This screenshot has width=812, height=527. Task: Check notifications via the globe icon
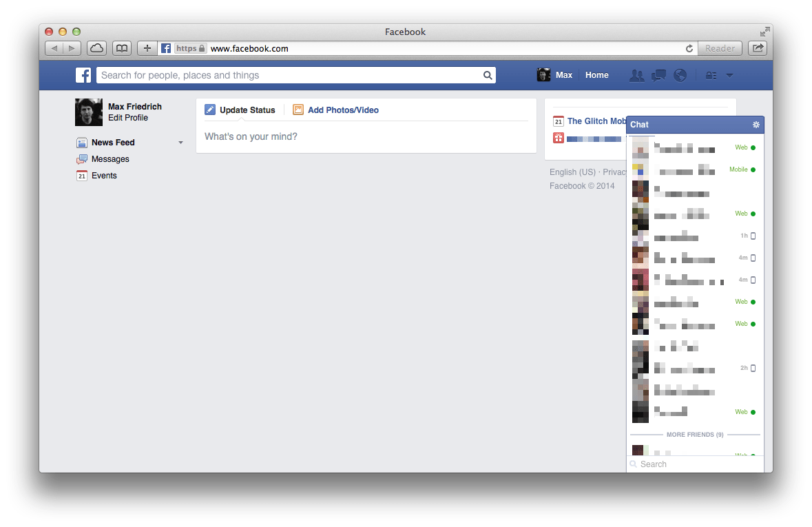(x=680, y=75)
